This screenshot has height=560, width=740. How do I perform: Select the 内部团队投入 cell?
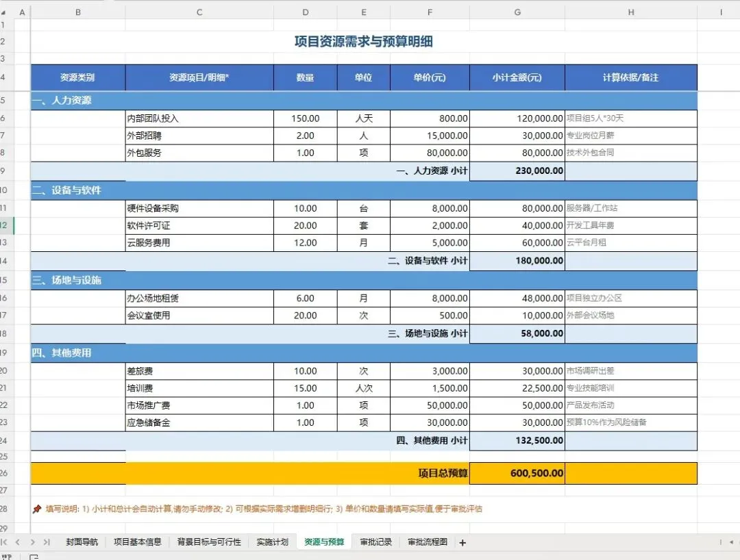(x=199, y=118)
